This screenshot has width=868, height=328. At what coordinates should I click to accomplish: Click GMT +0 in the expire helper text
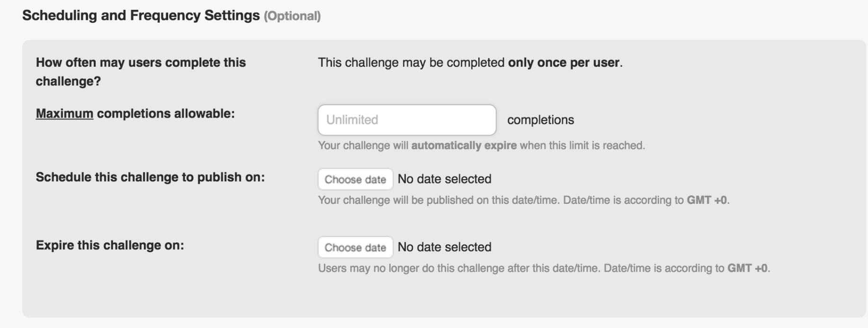click(x=747, y=268)
